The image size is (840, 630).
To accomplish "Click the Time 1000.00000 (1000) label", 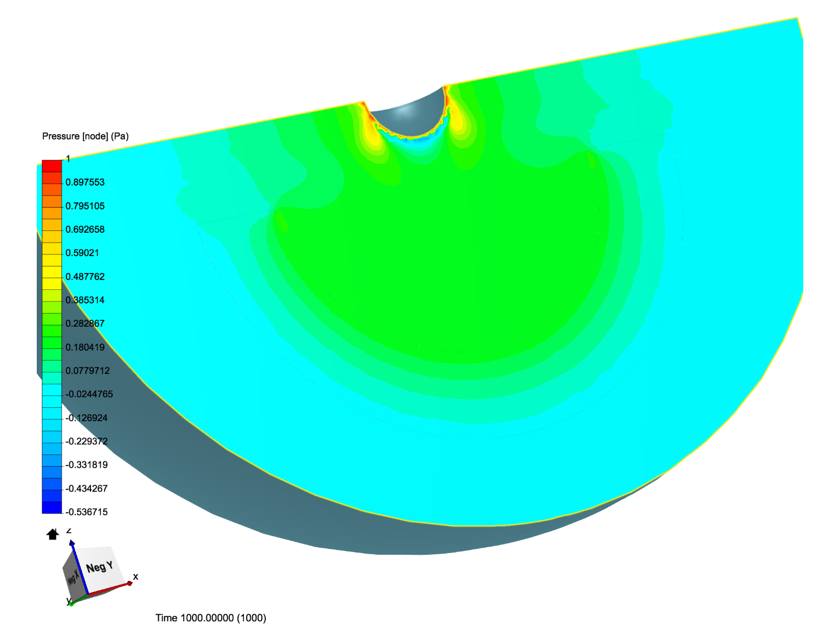I will click(211, 618).
